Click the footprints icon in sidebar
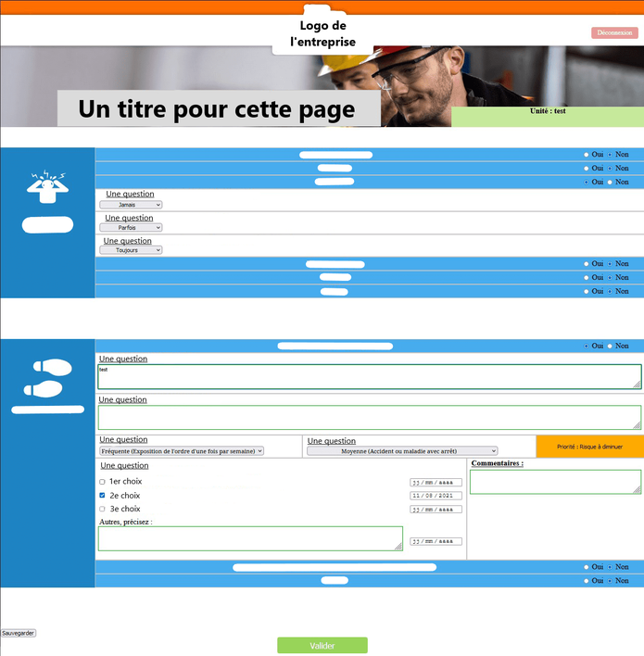 47,378
